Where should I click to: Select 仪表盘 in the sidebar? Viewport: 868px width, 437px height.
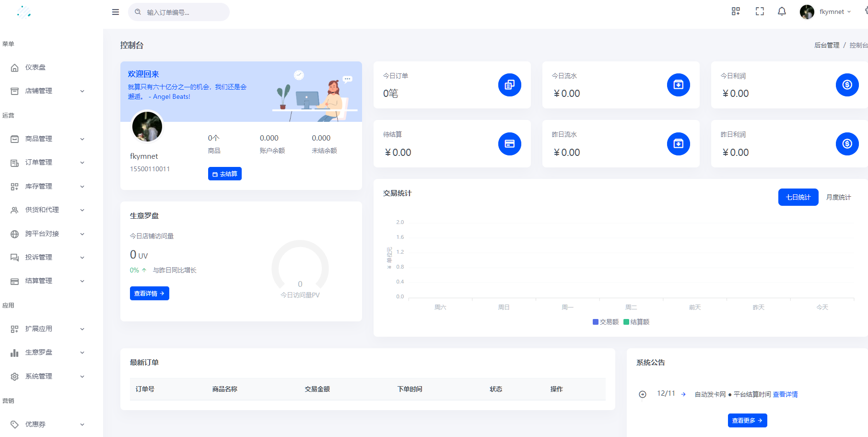coord(35,68)
